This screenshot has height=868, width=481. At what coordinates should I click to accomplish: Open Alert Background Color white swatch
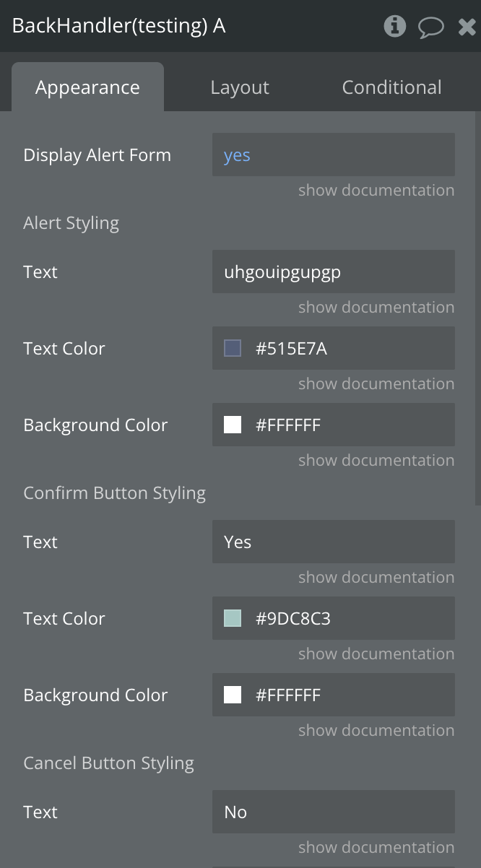[x=233, y=425]
